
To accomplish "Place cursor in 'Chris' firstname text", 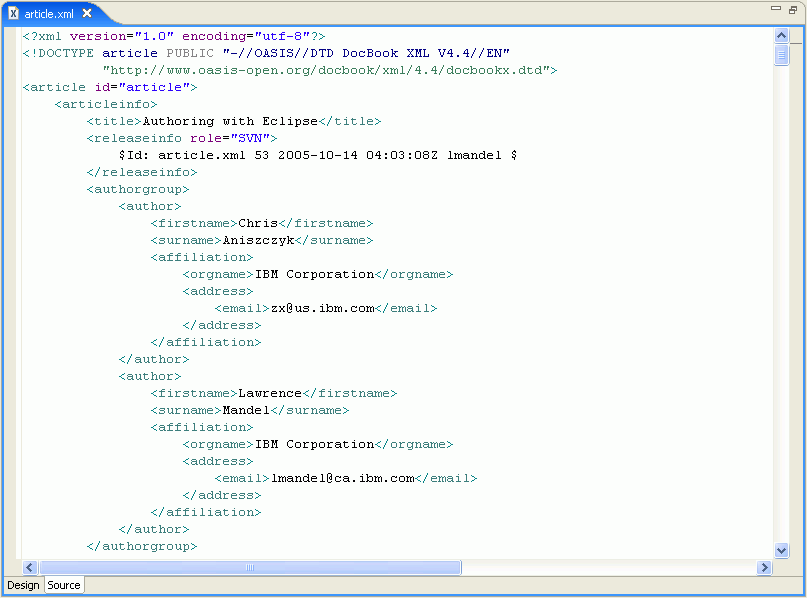I will click(x=258, y=223).
